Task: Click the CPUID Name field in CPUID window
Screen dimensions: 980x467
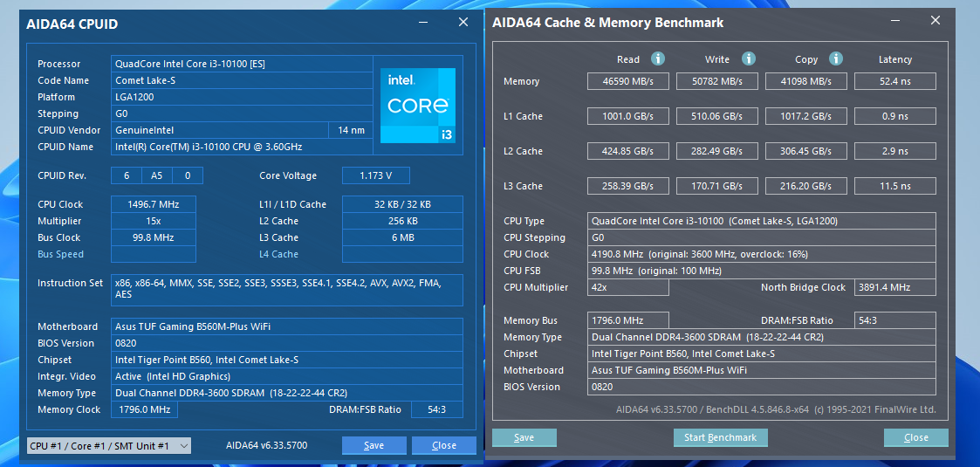Action: [x=242, y=147]
